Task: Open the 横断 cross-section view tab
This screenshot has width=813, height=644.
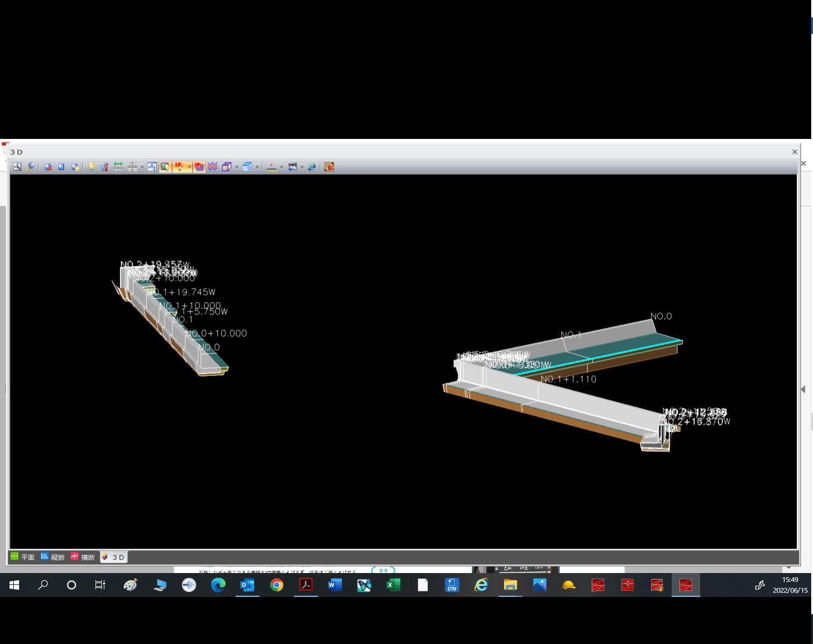Action: 83,557
